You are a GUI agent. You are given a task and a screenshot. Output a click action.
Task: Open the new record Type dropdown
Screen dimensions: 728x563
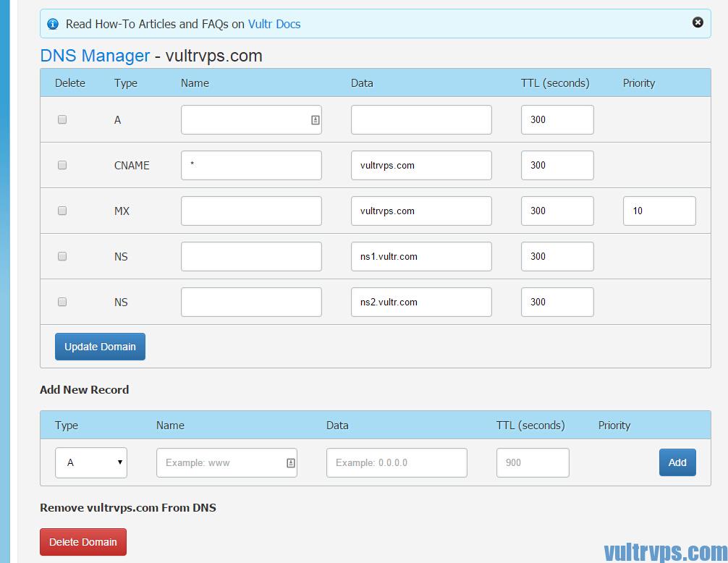[x=91, y=462]
